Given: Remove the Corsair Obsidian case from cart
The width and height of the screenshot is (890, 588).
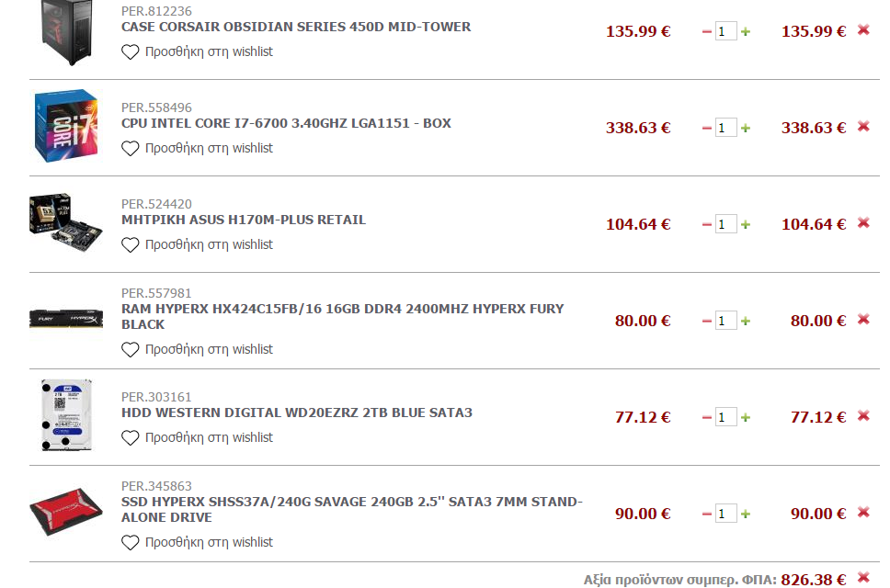Looking at the screenshot, I should click(863, 29).
